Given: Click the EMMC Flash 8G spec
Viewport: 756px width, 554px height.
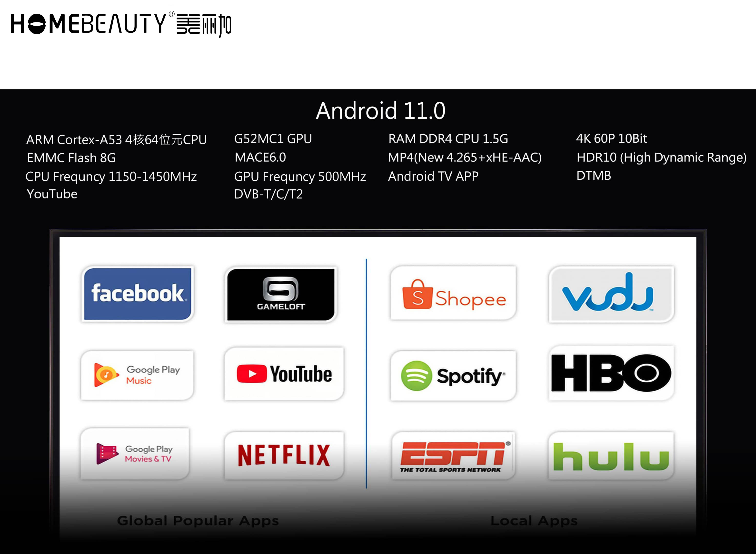Looking at the screenshot, I should pyautogui.click(x=71, y=158).
